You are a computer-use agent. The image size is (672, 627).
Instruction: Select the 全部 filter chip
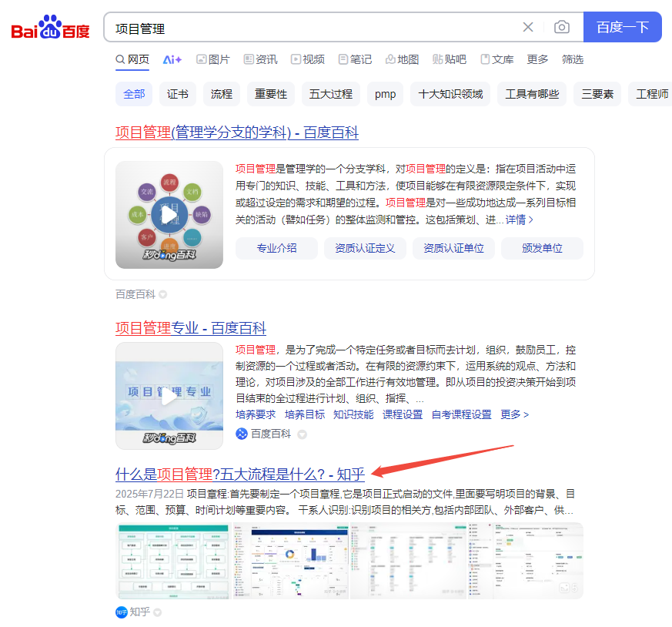(x=134, y=94)
